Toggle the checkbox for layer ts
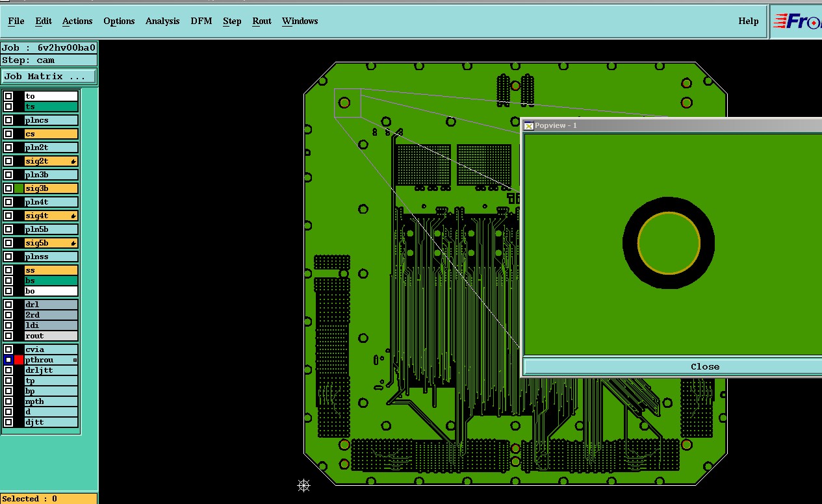Viewport: 822px width, 504px height. tap(8, 107)
